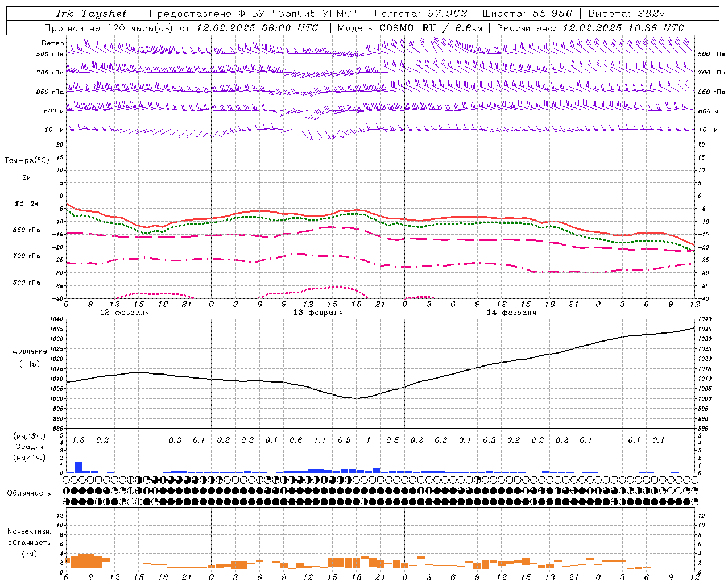Click the Ветер wind section label
Viewport: 728px width, 582px height.
[52, 43]
